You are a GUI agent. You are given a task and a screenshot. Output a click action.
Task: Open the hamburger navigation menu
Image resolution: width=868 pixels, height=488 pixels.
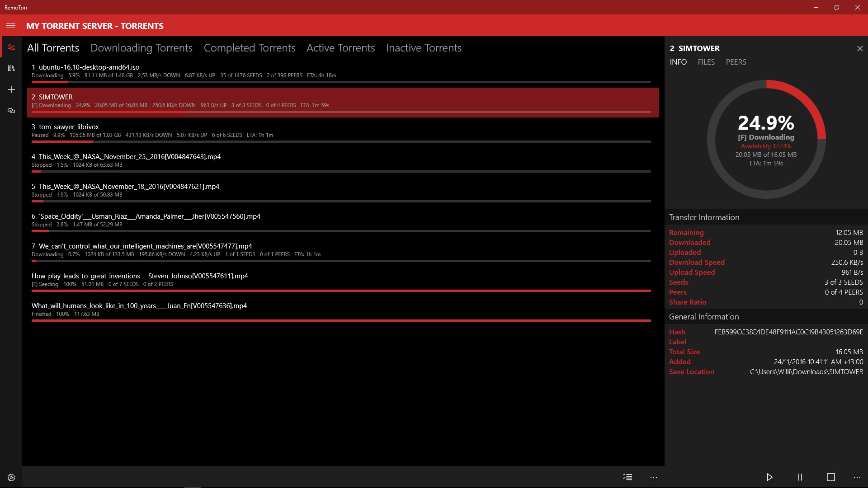(11, 26)
